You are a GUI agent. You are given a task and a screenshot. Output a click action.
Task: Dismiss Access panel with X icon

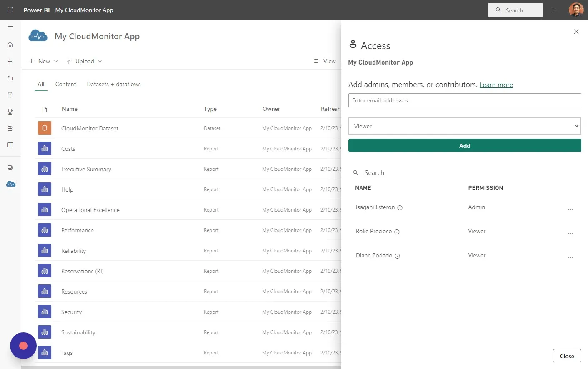pyautogui.click(x=576, y=32)
